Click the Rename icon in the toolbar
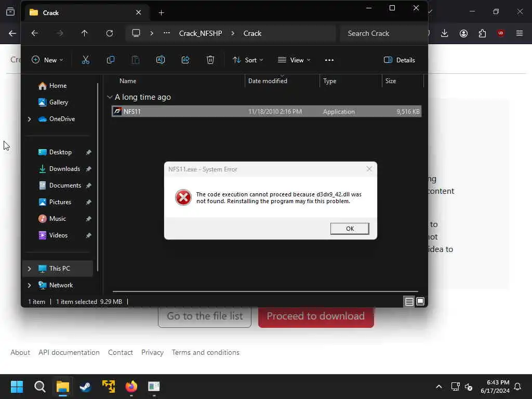 (160, 60)
